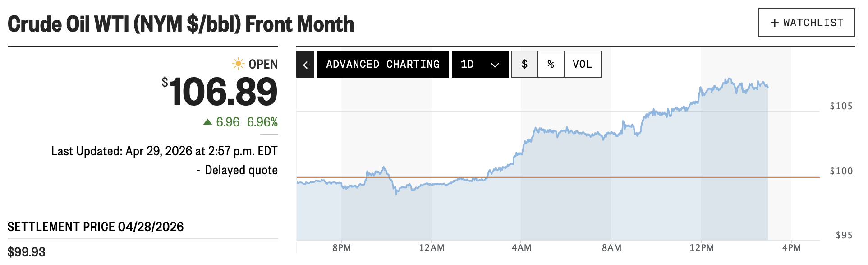
Task: Click the green up-arrow change indicator
Action: click(x=207, y=122)
